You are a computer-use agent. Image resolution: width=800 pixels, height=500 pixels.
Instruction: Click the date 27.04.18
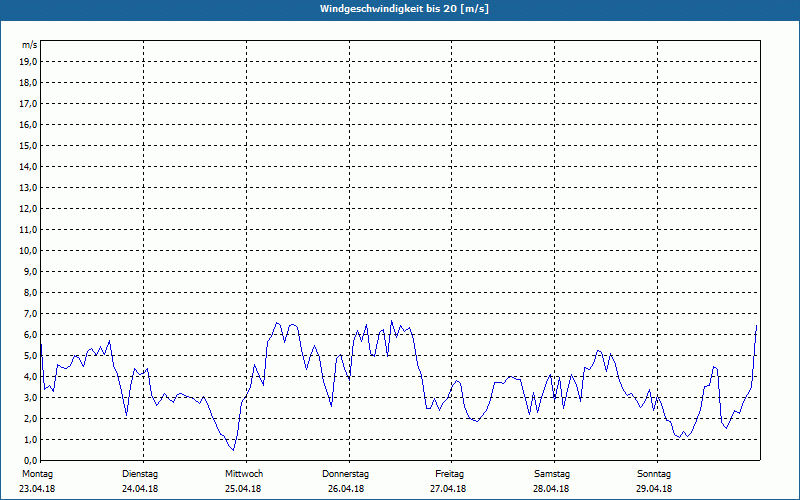click(448, 488)
